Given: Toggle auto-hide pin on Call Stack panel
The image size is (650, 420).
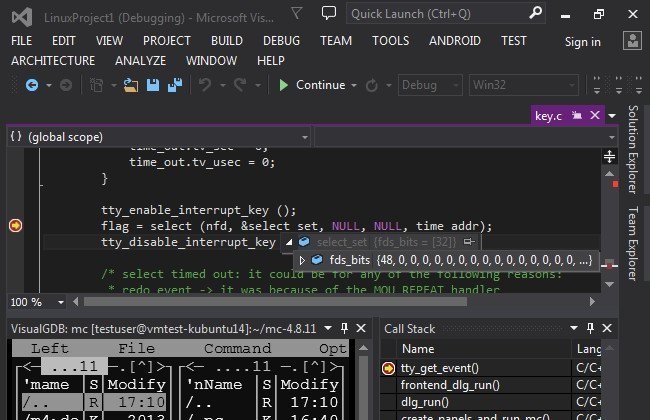Looking at the screenshot, I should pos(590,328).
